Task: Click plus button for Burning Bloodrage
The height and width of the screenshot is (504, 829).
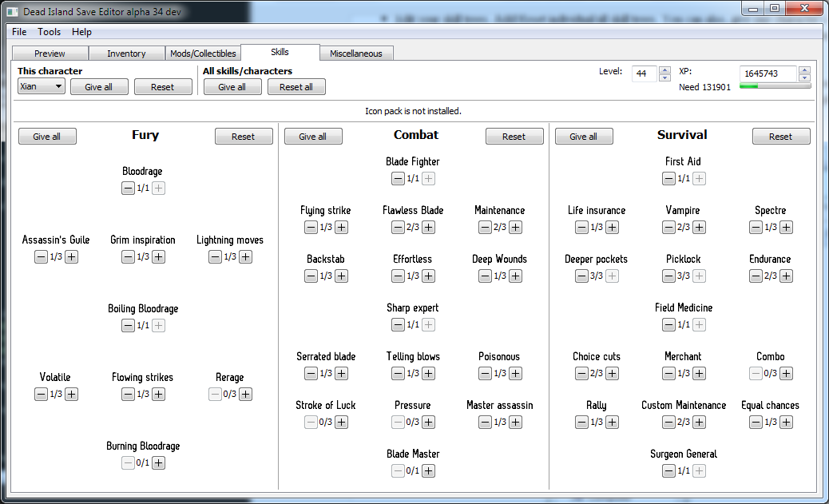Action: pos(159,462)
